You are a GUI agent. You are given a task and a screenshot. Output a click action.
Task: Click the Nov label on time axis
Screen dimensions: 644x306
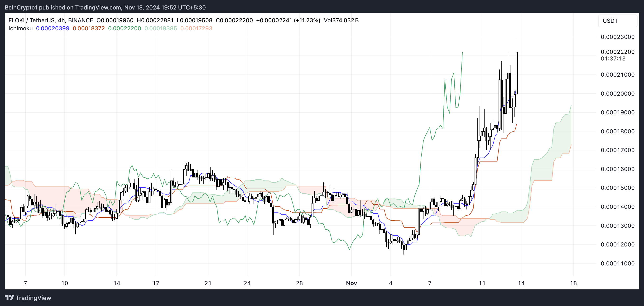pyautogui.click(x=351, y=283)
